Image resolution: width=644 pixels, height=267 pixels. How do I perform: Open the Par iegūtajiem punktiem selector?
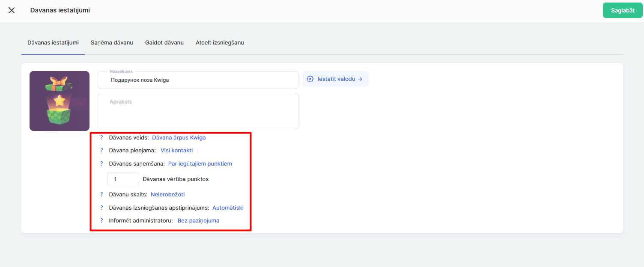point(200,164)
